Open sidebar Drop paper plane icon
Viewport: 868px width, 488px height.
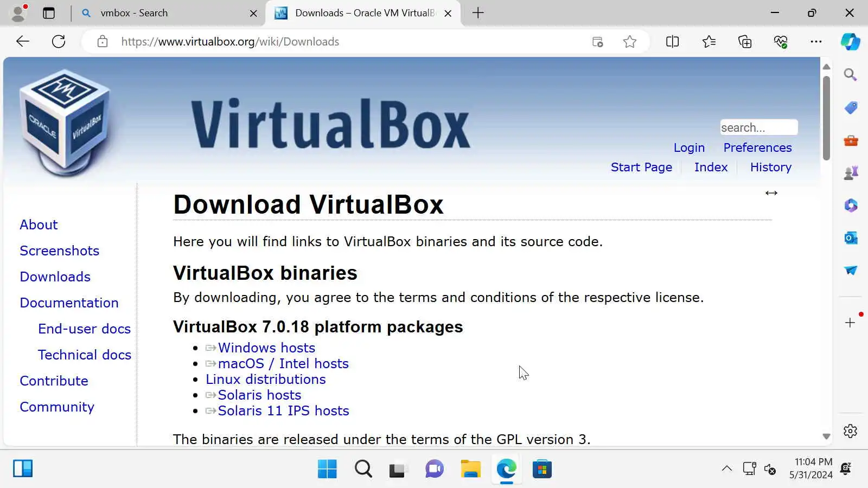(x=851, y=271)
